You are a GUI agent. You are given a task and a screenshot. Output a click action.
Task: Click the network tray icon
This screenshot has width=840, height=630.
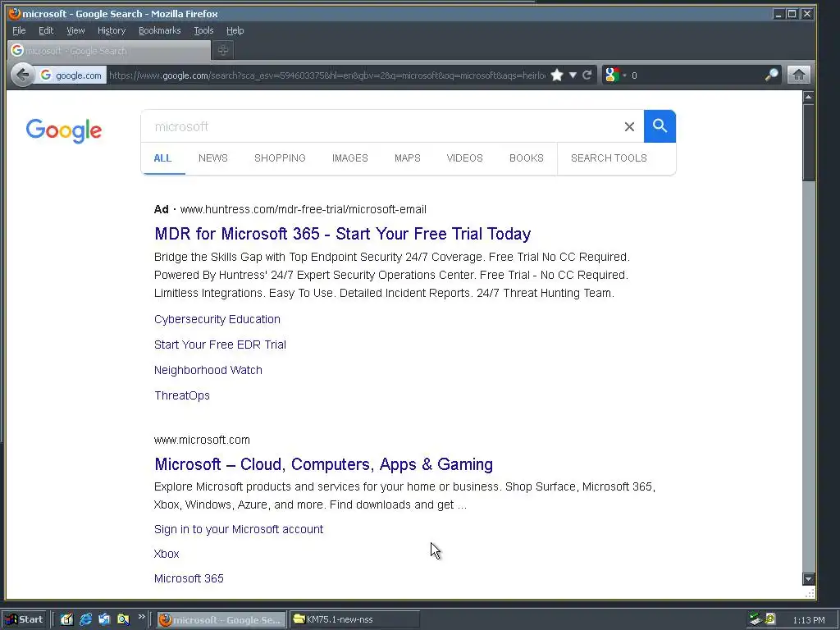click(756, 620)
